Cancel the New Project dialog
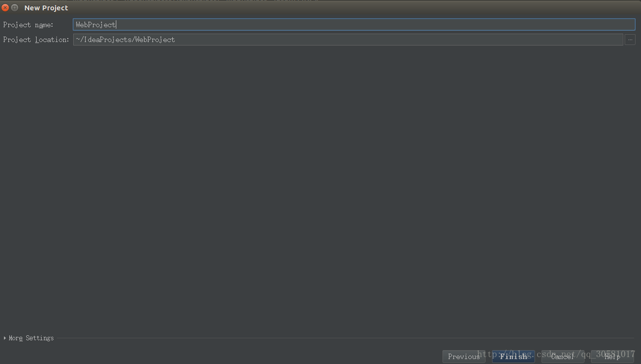Screen dimensions: 641x364 coord(563,356)
